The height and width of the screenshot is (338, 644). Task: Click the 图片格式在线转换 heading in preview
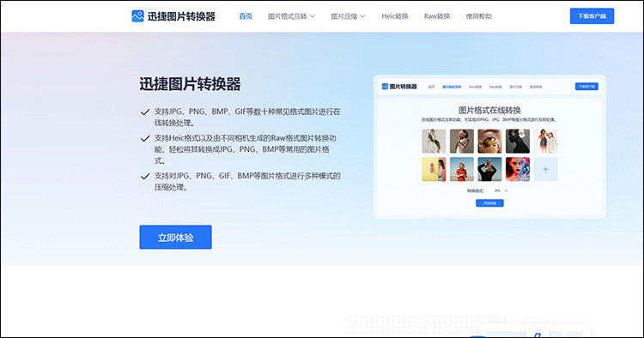pyautogui.click(x=489, y=110)
